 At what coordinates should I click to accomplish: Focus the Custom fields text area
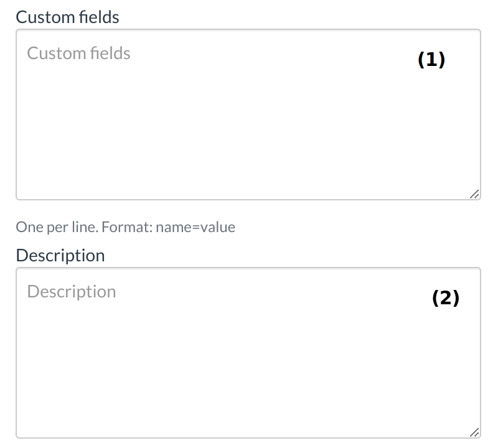point(248,124)
